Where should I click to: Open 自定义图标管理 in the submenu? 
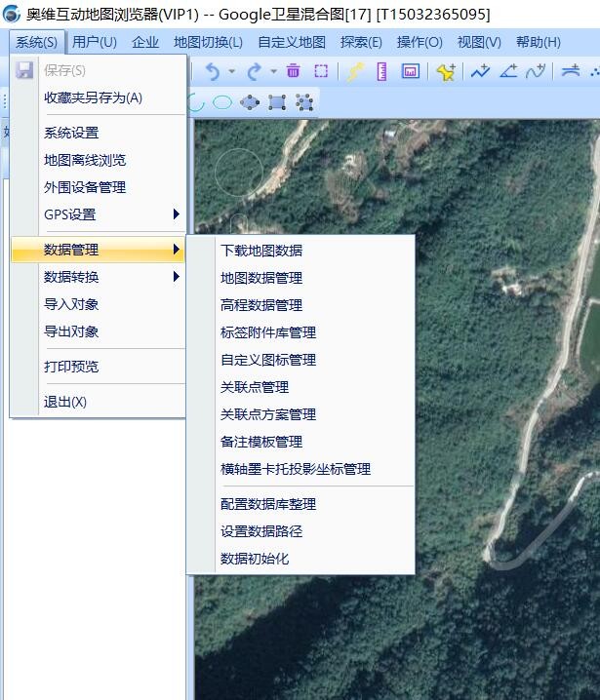pos(300,360)
